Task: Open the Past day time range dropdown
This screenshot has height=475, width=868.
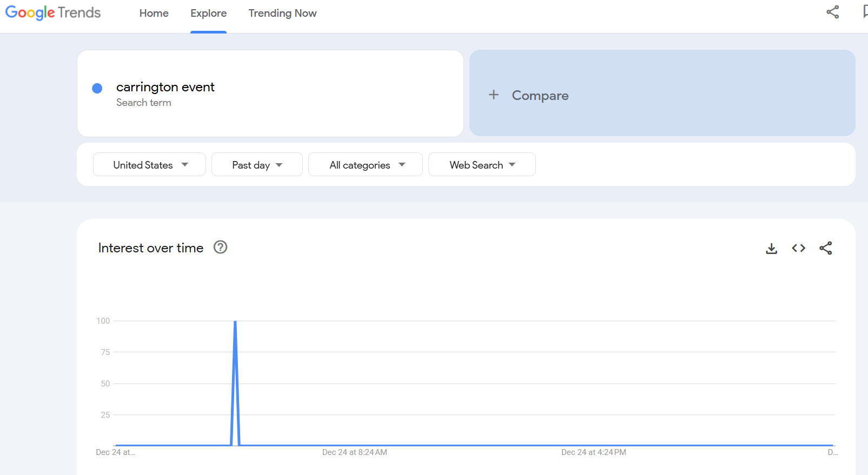Action: [x=257, y=164]
